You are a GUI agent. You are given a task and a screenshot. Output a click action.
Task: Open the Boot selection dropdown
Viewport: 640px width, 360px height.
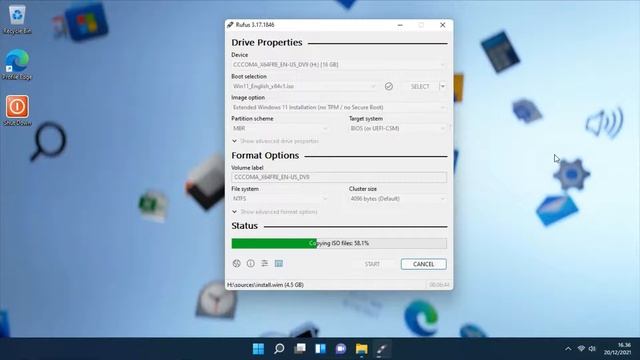(x=304, y=86)
